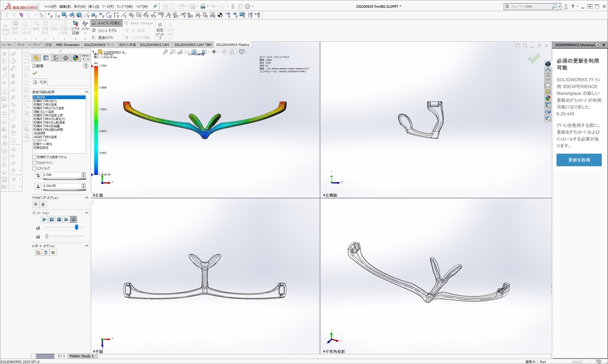Select 充填終了時の圧力 in results list
This screenshot has height=364, width=608.
[x=59, y=101]
